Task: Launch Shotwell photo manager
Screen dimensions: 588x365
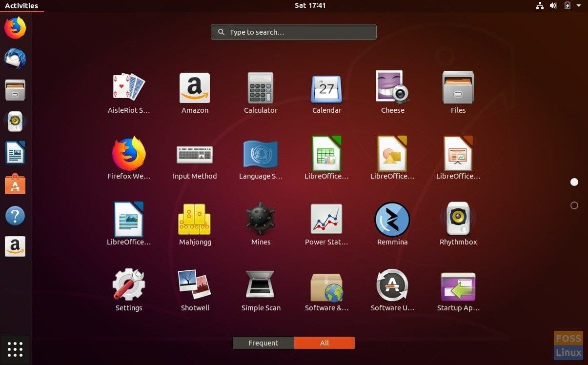Action: click(195, 284)
